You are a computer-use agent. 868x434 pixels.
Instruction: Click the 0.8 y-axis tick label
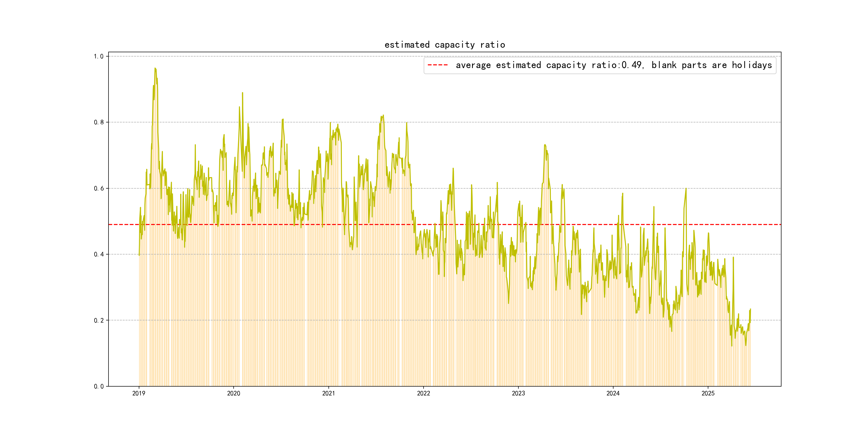click(x=99, y=122)
